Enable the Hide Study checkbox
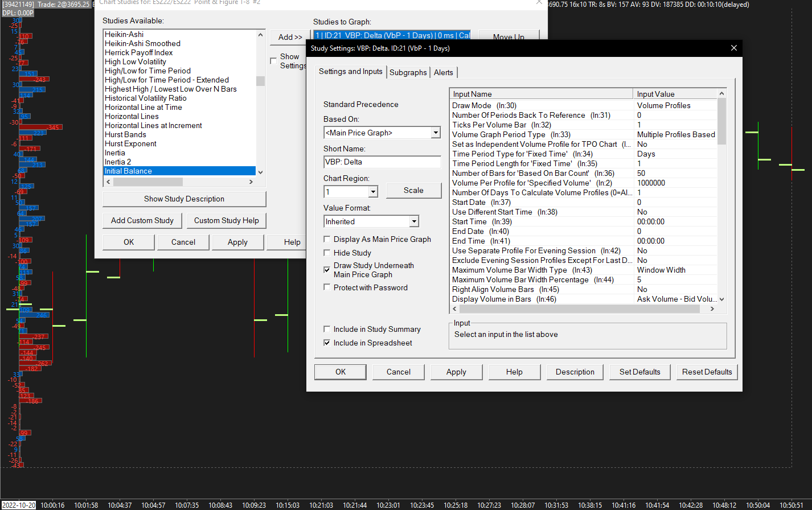812x510 pixels. coord(327,253)
